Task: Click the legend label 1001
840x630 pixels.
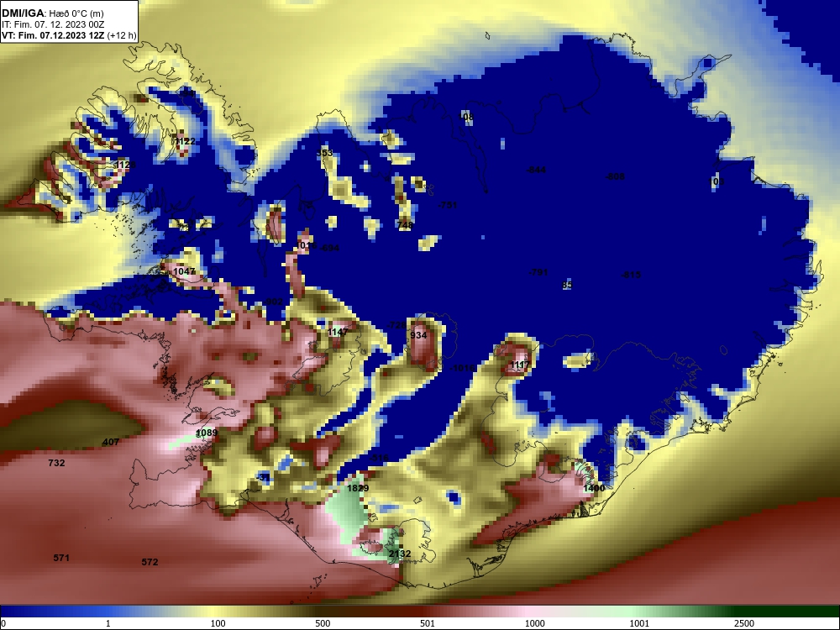Action: (639, 623)
